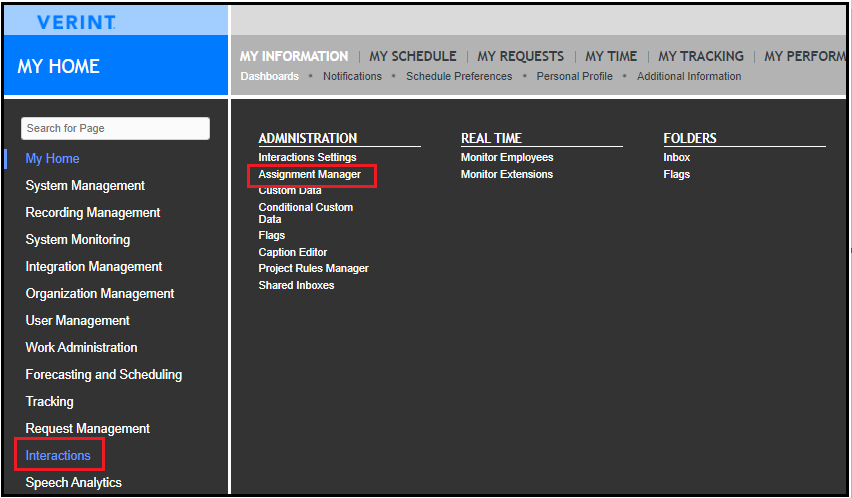Screen dimensions: 852x498
Task: Open Shared Inboxes link
Action: [296, 286]
